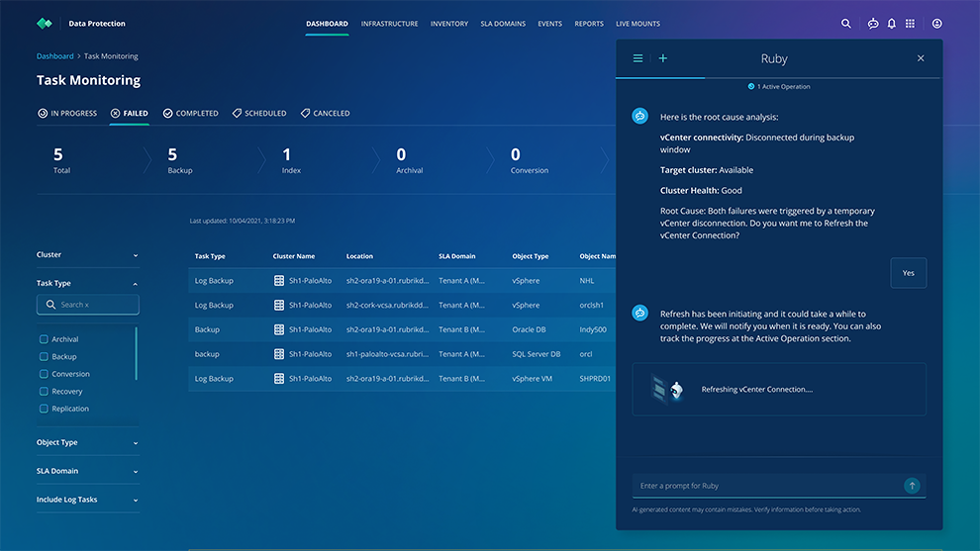Send the Ruby prompt with arrow button
The width and height of the screenshot is (980, 551).
coord(912,486)
